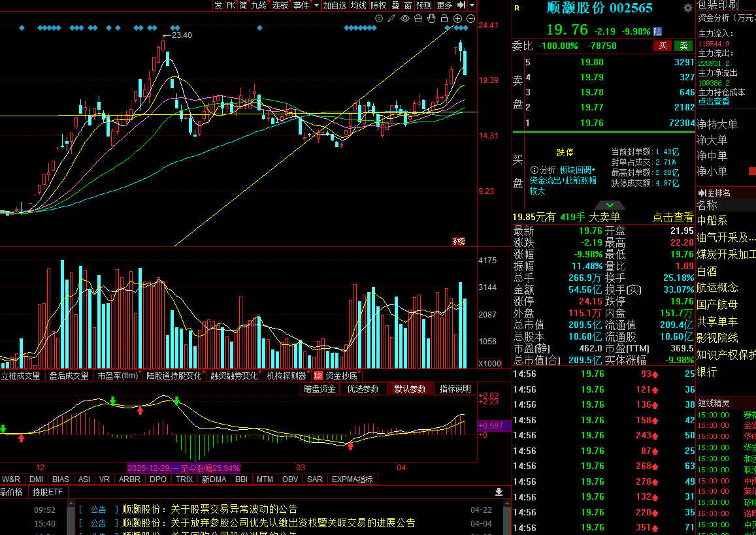Select 白酒 in sector ranking

(707, 271)
